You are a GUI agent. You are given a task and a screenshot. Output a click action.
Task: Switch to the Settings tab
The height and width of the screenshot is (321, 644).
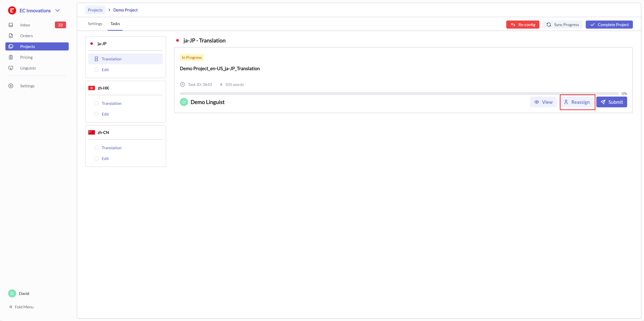point(95,24)
